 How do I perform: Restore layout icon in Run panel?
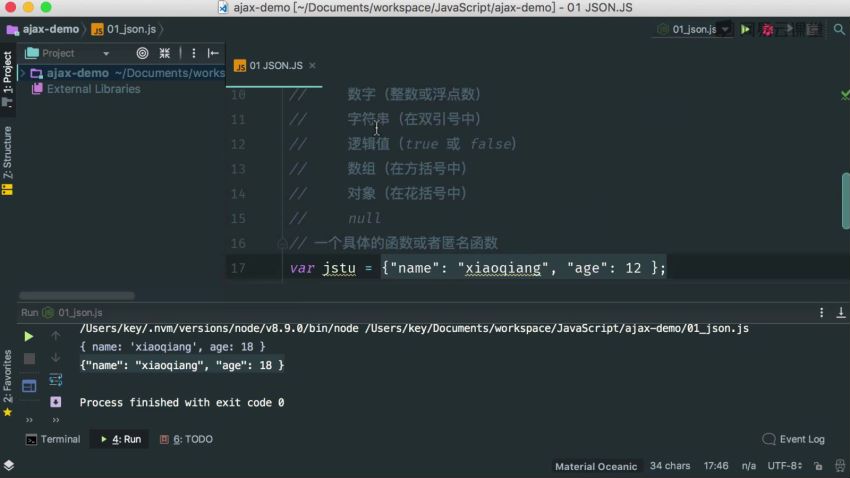[x=29, y=386]
